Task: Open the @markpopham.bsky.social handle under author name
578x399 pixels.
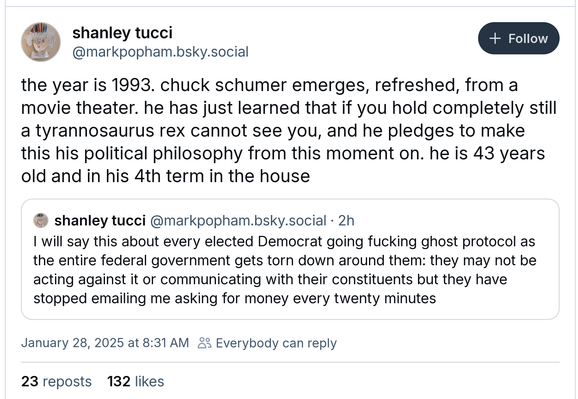Action: pos(160,52)
